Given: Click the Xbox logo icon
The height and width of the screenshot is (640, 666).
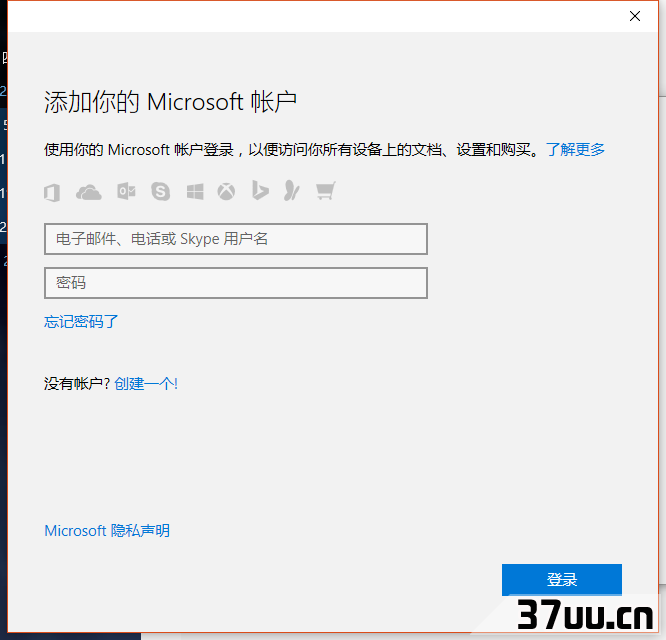Looking at the screenshot, I should [x=226, y=192].
